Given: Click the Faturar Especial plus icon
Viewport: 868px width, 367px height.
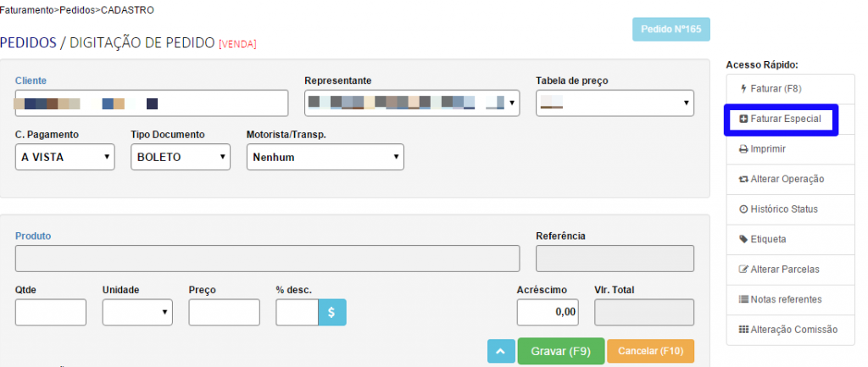Looking at the screenshot, I should 744,120.
